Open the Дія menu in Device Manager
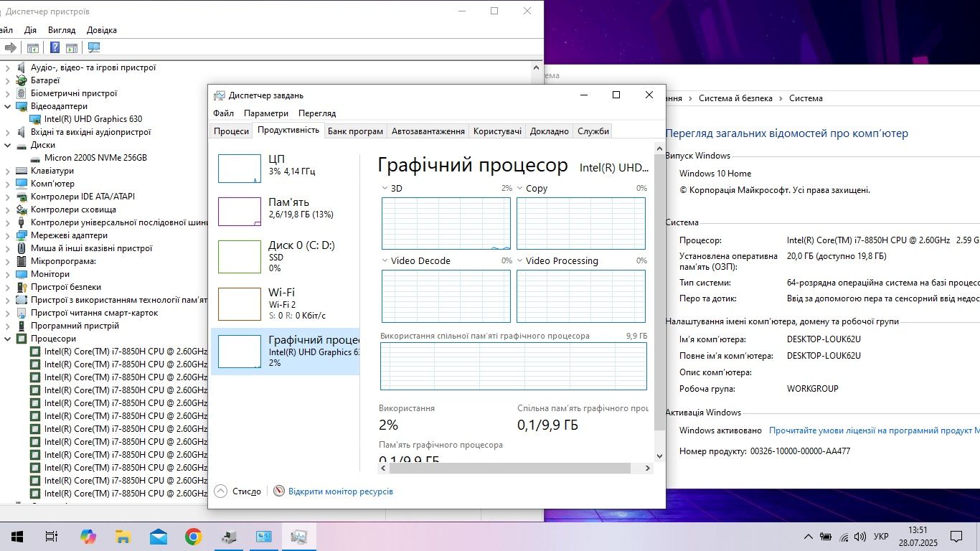This screenshot has width=980, height=551. click(x=30, y=30)
